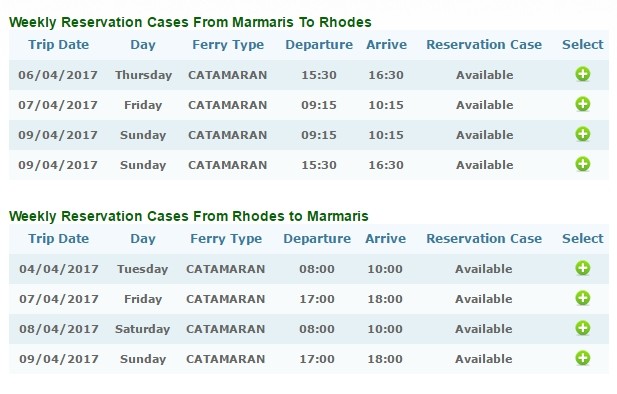617x394 pixels.
Task: Click the 06/04/2017 trip date cell
Action: coord(58,75)
